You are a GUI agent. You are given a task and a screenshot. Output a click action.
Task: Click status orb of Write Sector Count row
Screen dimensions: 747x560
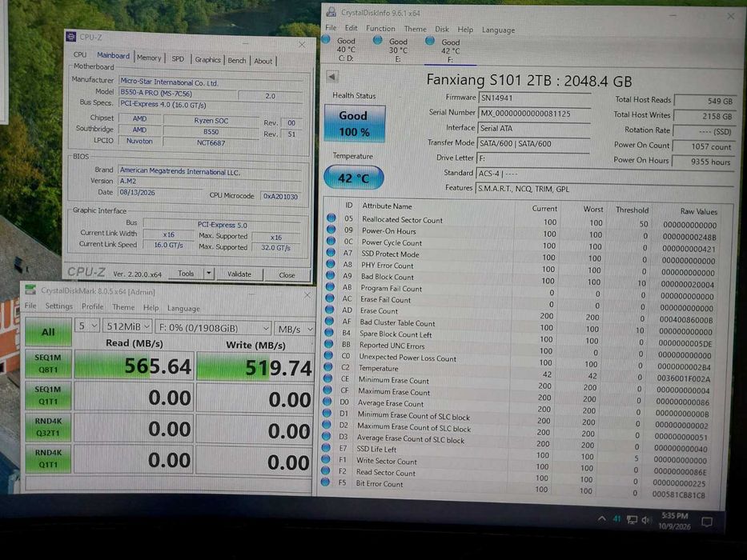[x=326, y=459]
